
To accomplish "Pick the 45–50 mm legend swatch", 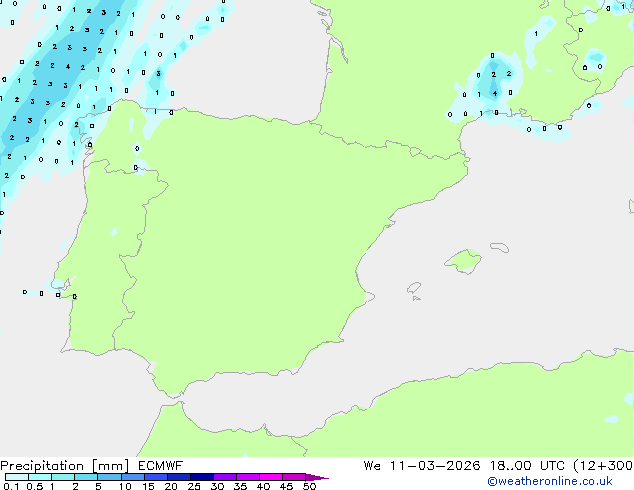I will tap(294, 477).
